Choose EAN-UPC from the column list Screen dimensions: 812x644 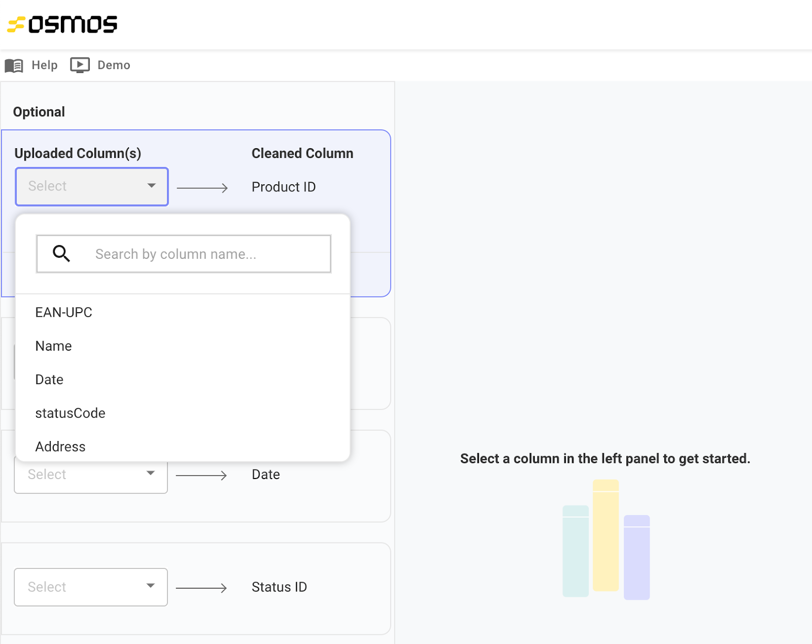pos(64,313)
